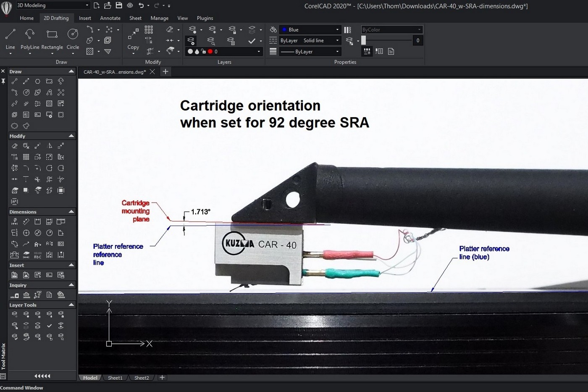The width and height of the screenshot is (588, 392).
Task: Open the Sheet1 tab
Action: coord(115,378)
